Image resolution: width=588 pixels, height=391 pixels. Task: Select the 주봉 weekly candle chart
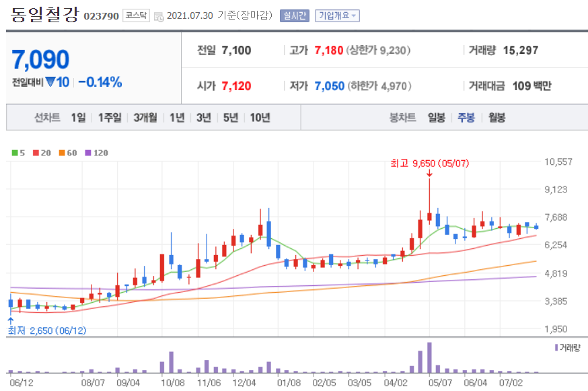coord(466,118)
